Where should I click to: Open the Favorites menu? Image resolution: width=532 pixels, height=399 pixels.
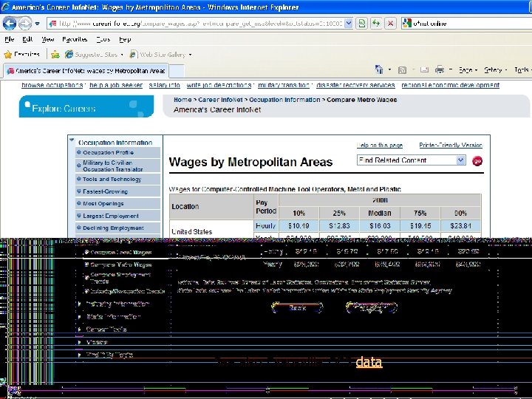(x=75, y=39)
